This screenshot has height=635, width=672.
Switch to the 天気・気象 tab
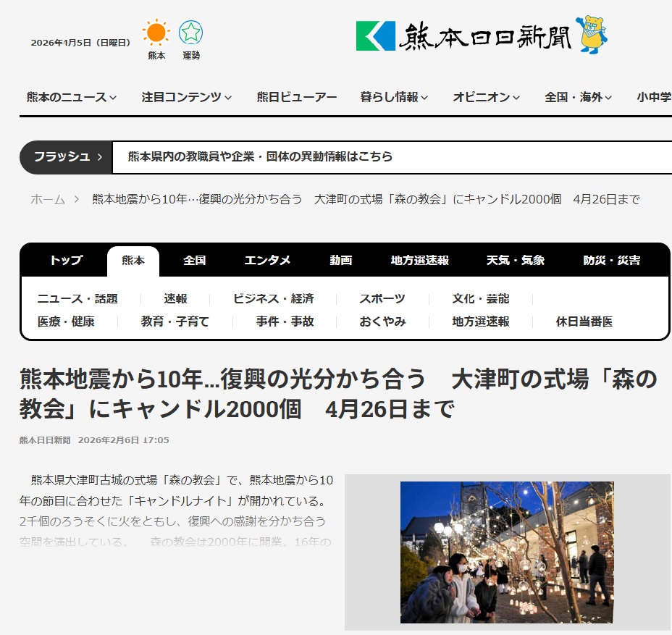[x=516, y=261]
